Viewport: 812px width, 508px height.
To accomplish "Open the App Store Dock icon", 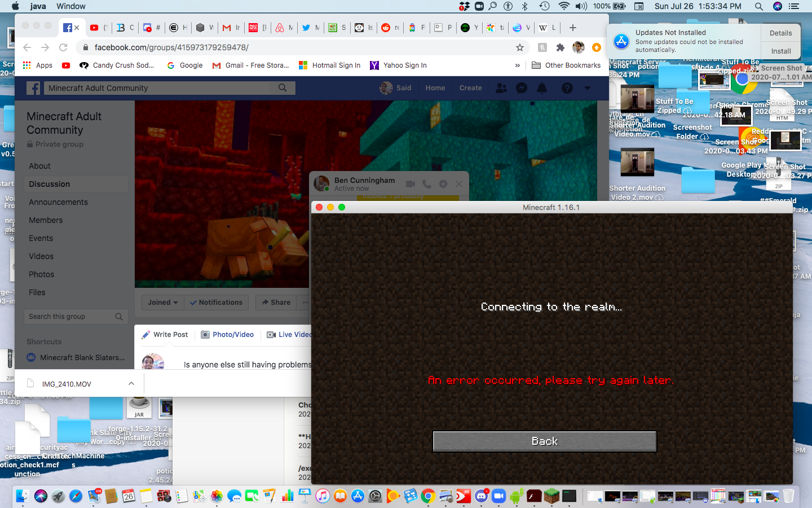I will pos(358,496).
